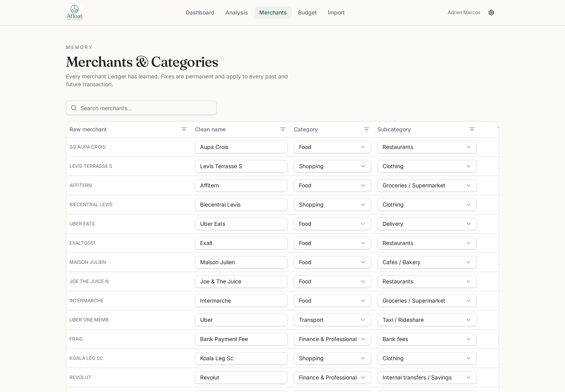The image size is (565, 392).
Task: Open category dropdown for SQ AUPA CROIS
Action: (x=332, y=147)
